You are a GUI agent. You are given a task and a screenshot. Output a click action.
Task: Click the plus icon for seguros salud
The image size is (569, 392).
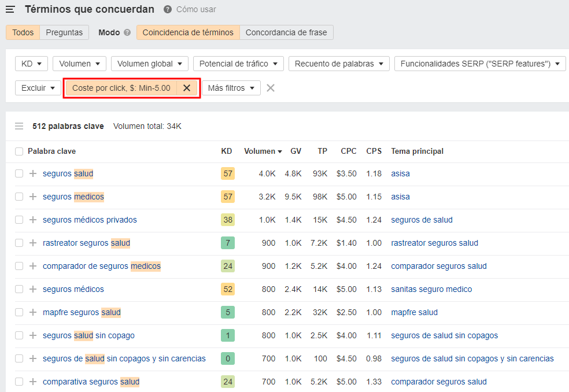[x=33, y=173]
